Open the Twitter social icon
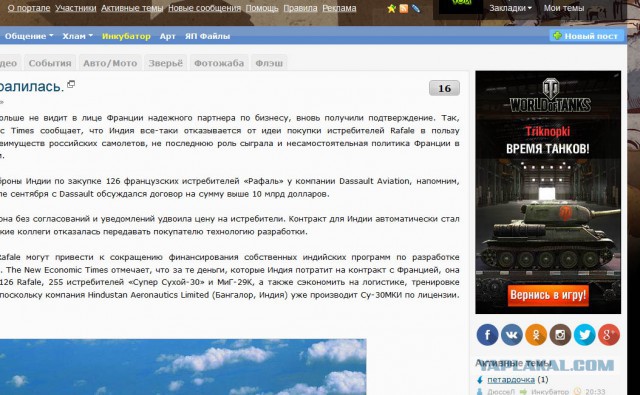 (x=584, y=335)
